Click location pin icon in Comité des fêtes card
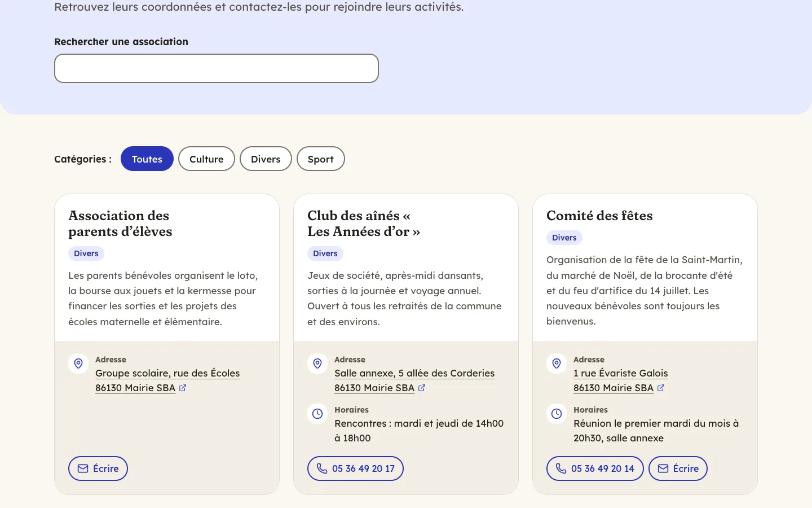The height and width of the screenshot is (508, 812). click(557, 364)
